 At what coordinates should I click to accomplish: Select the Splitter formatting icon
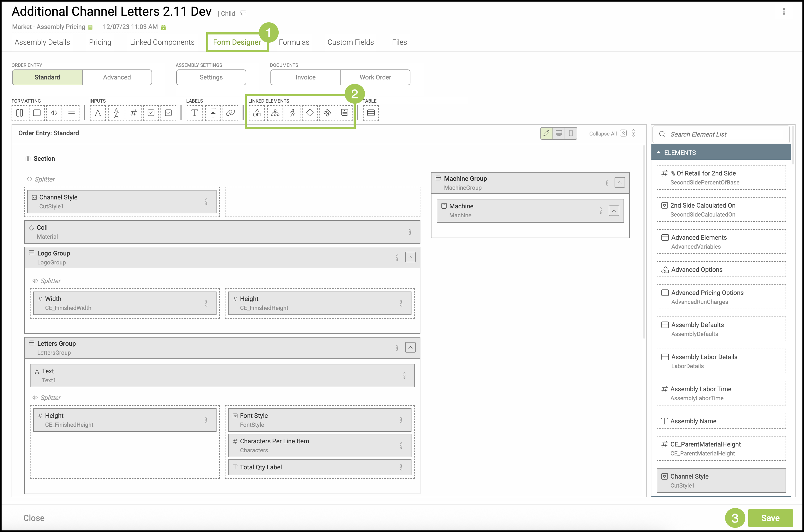54,113
